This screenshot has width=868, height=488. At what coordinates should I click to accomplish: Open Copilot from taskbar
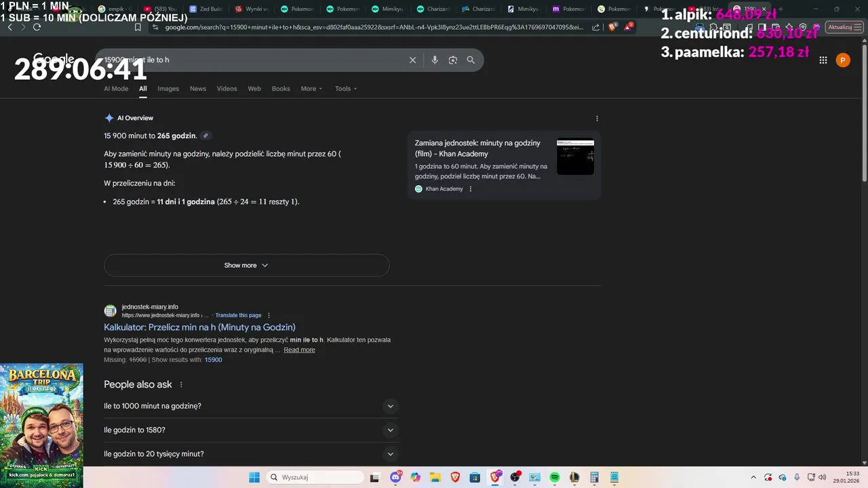(x=415, y=477)
